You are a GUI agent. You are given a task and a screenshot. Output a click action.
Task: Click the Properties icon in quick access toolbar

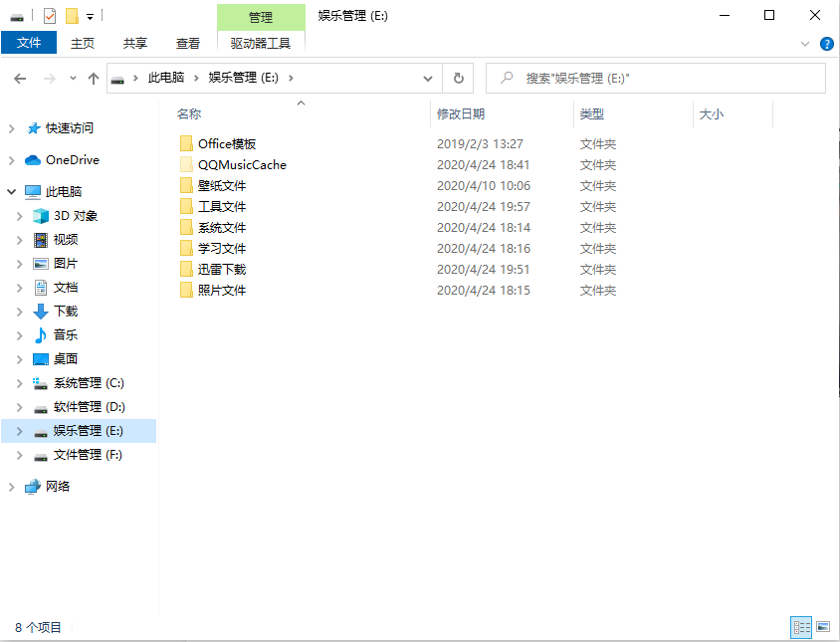point(50,16)
